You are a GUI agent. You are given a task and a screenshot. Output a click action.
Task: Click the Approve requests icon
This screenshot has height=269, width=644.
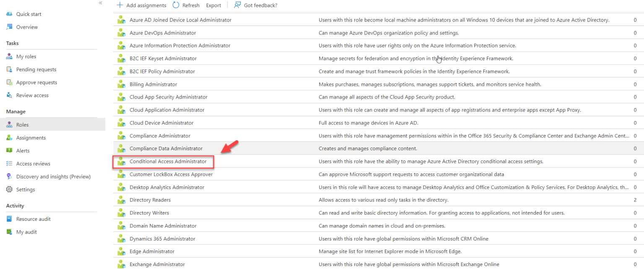(9, 82)
